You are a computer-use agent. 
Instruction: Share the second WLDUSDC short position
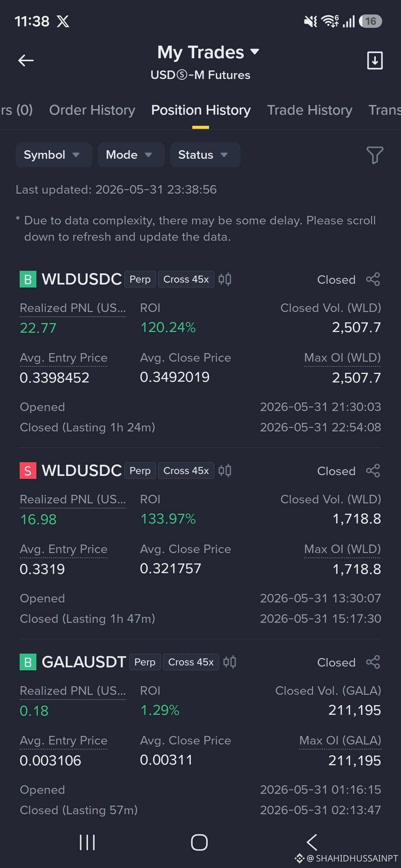tap(373, 471)
